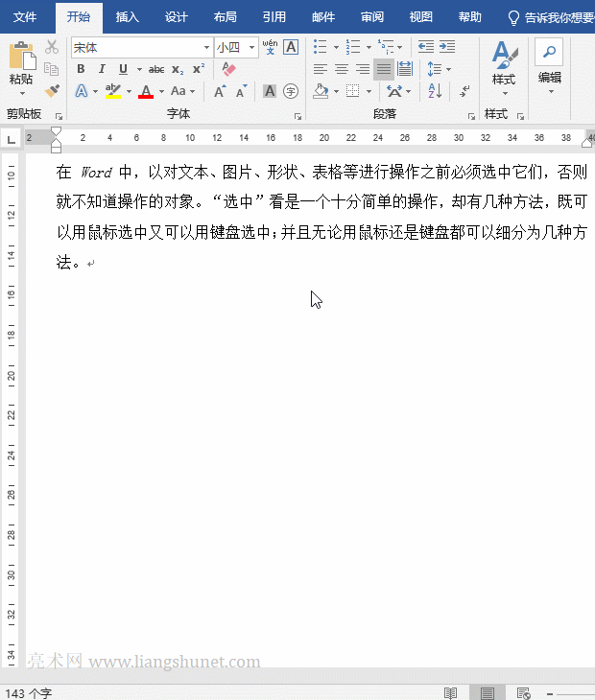The image size is (595, 700).
Task: Set alignment to Justify
Action: (x=383, y=69)
